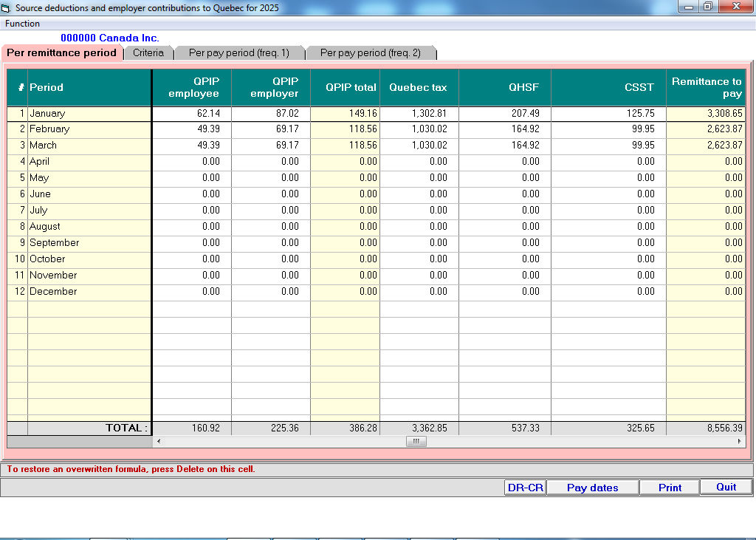Open the Per pay period (freq. 1) tab
The height and width of the screenshot is (540, 756).
tap(238, 53)
